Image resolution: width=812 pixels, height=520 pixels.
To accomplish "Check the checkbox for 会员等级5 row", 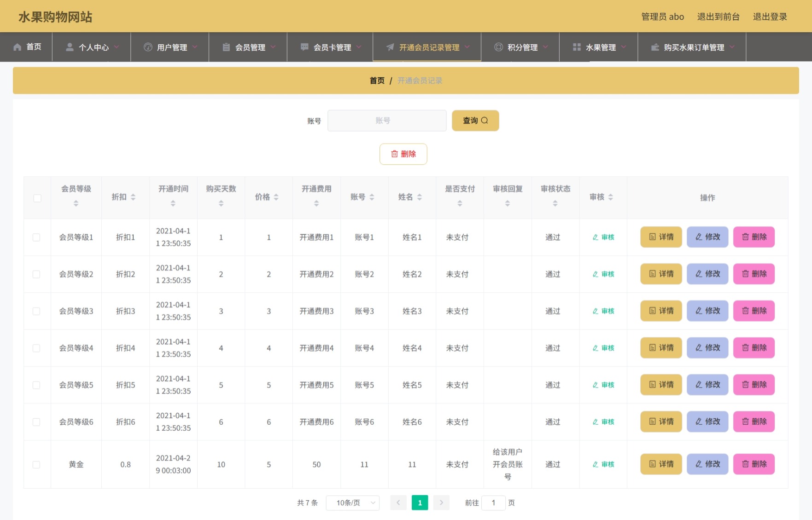I will 36,385.
